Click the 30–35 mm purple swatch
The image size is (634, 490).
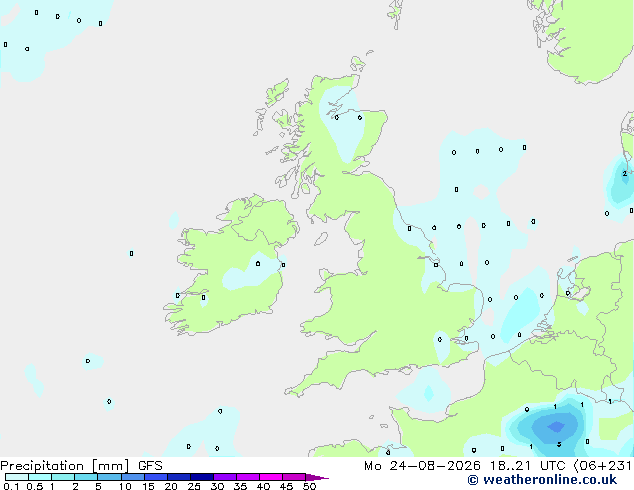click(225, 477)
